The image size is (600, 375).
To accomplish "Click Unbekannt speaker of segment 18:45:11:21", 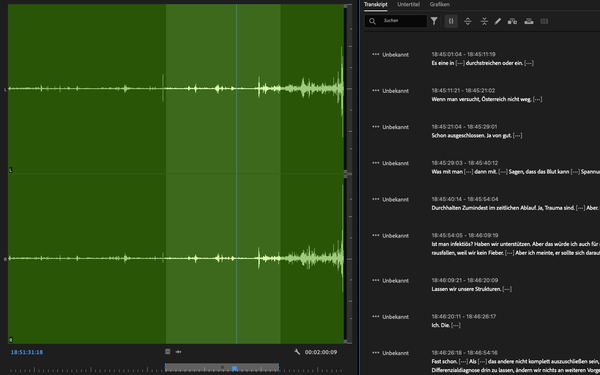I will pyautogui.click(x=395, y=91).
